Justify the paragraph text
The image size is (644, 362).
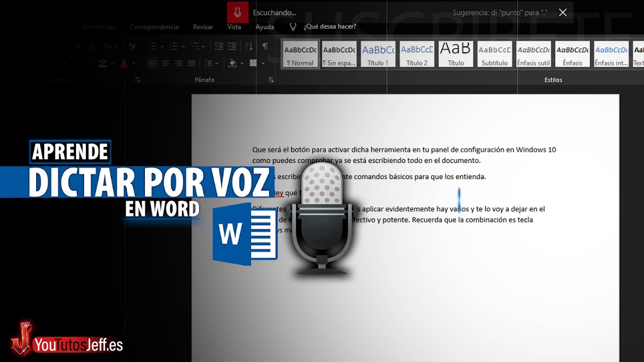[x=191, y=63]
